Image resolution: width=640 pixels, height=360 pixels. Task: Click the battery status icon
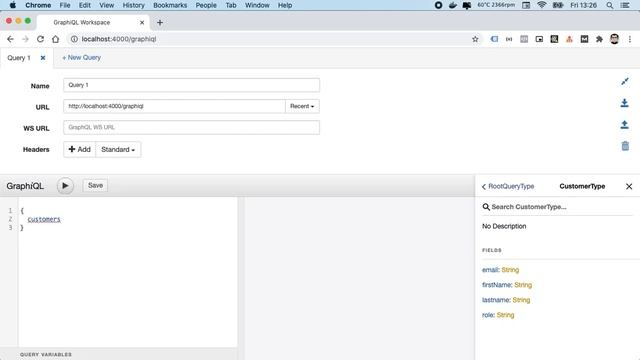pos(558,5)
